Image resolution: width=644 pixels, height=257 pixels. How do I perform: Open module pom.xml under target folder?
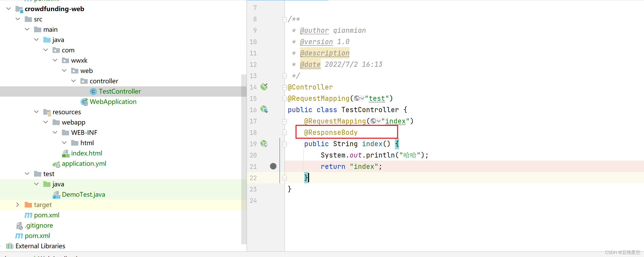46,215
